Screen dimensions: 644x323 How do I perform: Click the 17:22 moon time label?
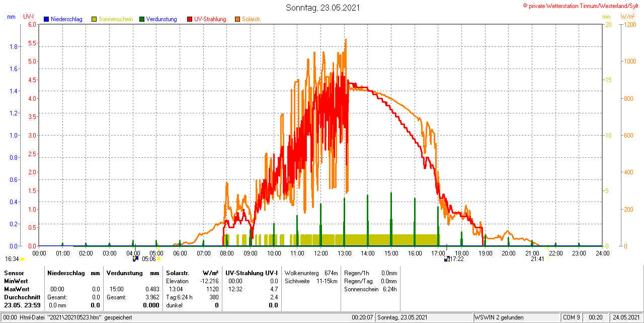(x=456, y=259)
